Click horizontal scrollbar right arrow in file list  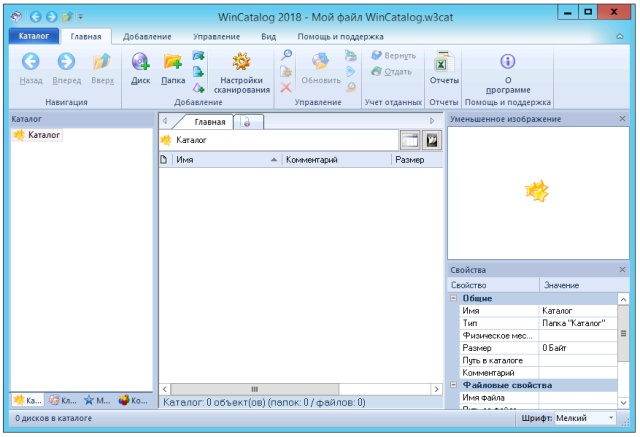(x=436, y=389)
